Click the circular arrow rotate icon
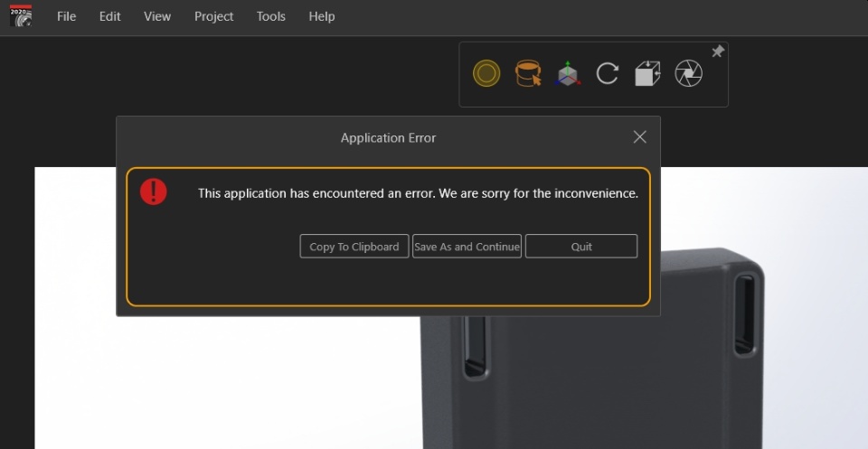 click(608, 73)
